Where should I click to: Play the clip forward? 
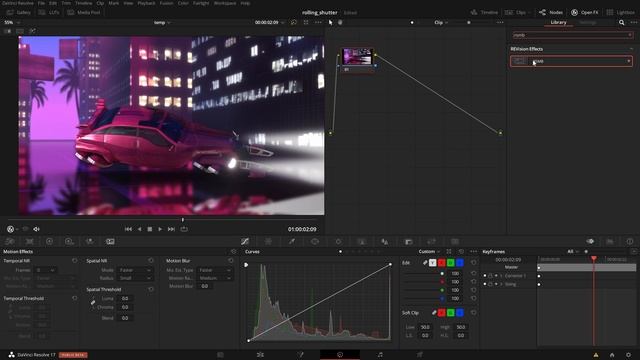[x=160, y=229]
